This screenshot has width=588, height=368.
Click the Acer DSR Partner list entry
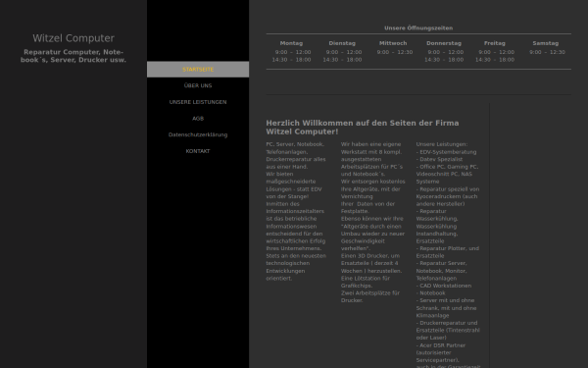[441, 352]
